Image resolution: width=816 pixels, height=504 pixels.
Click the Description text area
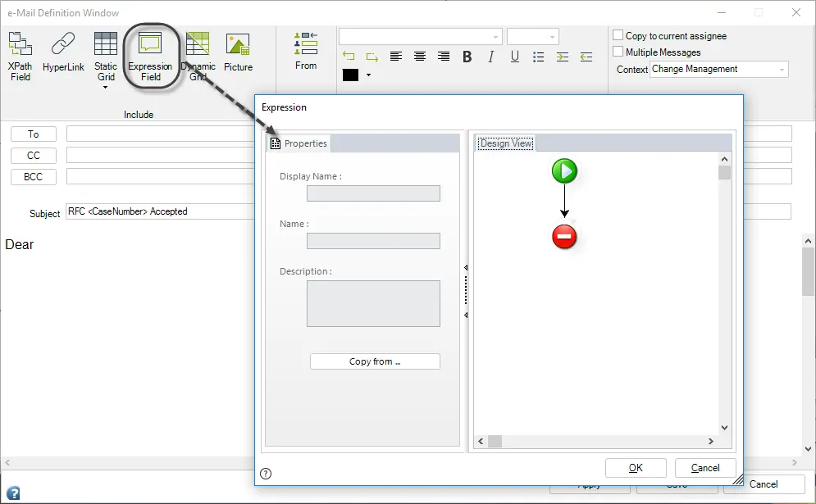373,304
